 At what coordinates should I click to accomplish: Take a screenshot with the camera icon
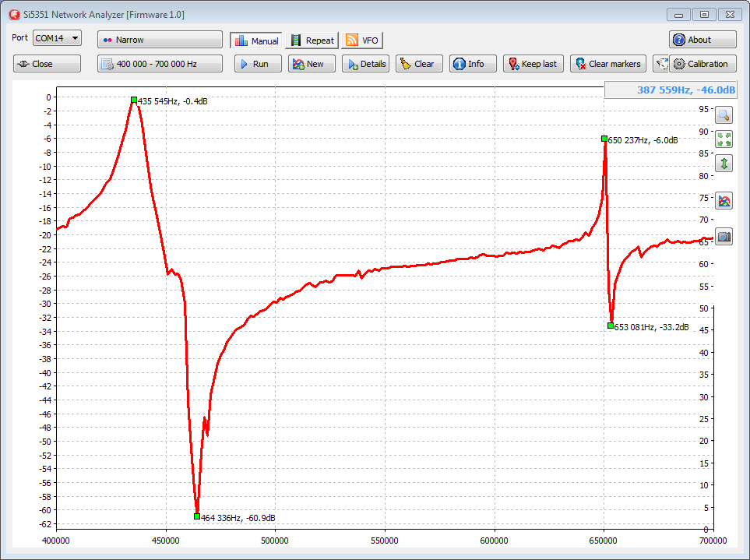(724, 236)
